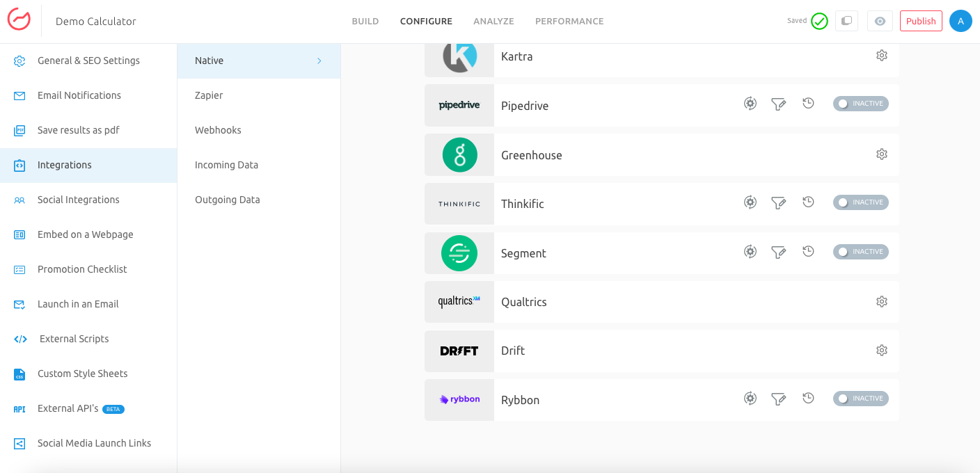Open Pipedrive configure icon
The width and height of the screenshot is (980, 473).
coord(750,104)
